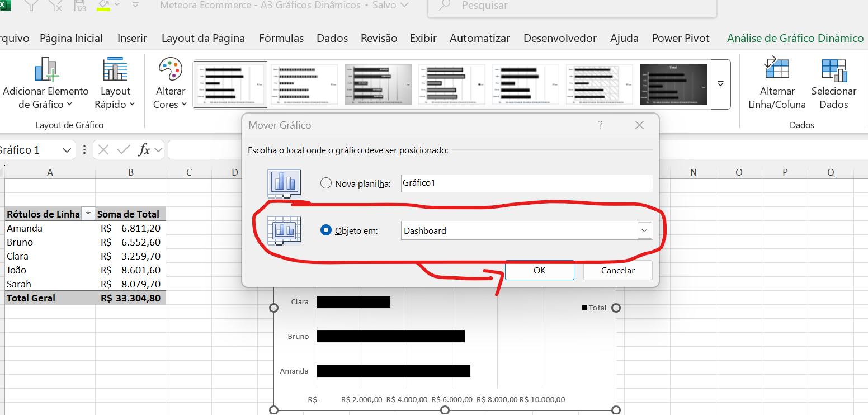Select the Objeto em radio button
The image size is (868, 415).
(x=325, y=230)
